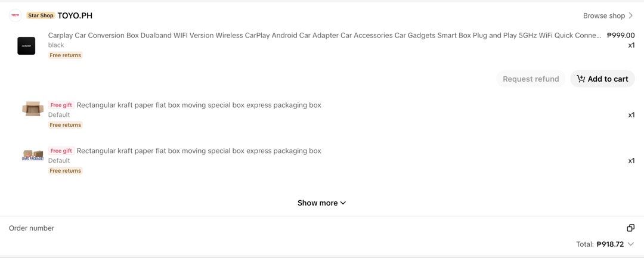Click the cart icon in Add to cart

tap(581, 79)
